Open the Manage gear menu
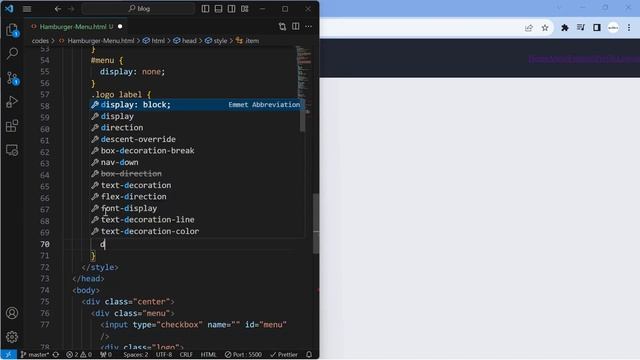Viewport: 640px width, 360px height. [x=12, y=337]
